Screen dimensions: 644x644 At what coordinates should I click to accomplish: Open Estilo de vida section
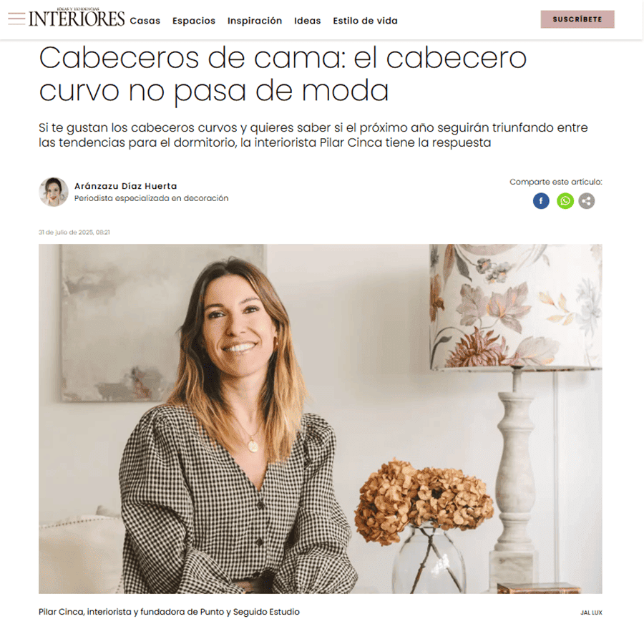365,21
